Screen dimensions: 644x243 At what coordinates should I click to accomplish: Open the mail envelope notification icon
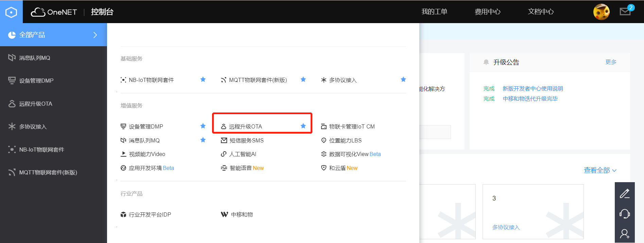click(x=625, y=12)
